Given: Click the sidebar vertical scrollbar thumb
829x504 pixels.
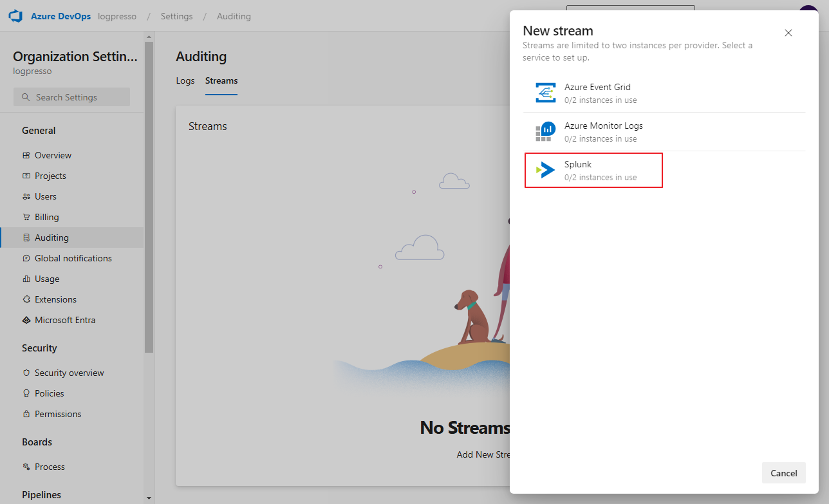Looking at the screenshot, I should pyautogui.click(x=149, y=196).
